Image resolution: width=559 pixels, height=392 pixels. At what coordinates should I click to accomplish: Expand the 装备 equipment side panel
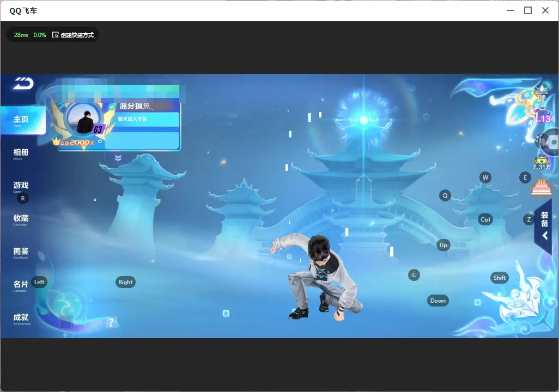pyautogui.click(x=544, y=226)
